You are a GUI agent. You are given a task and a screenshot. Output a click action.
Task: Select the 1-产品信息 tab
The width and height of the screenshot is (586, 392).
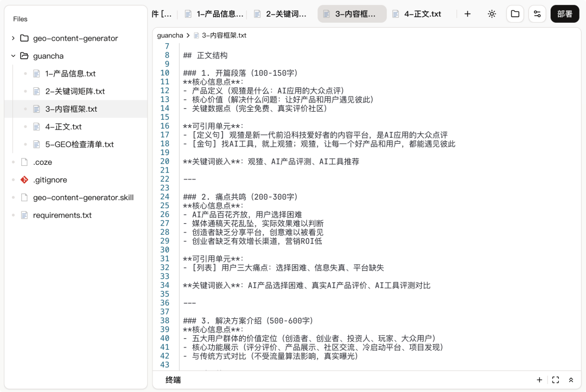[214, 14]
